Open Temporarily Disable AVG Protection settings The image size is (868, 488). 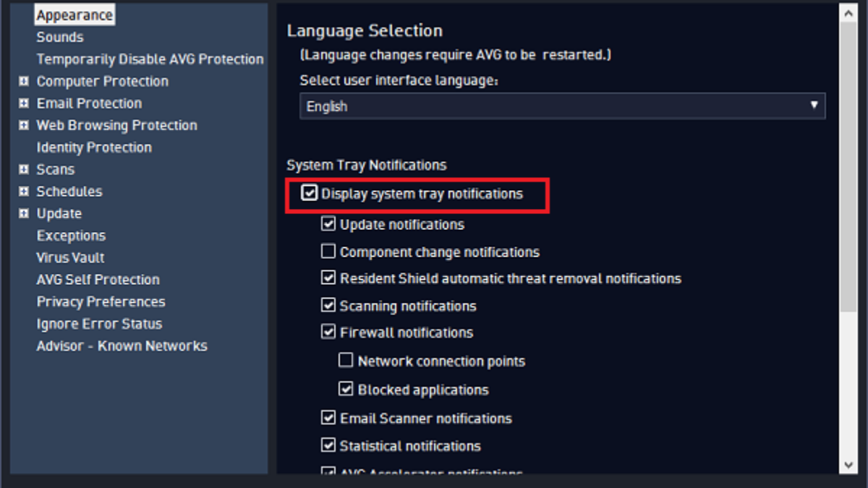tap(150, 59)
